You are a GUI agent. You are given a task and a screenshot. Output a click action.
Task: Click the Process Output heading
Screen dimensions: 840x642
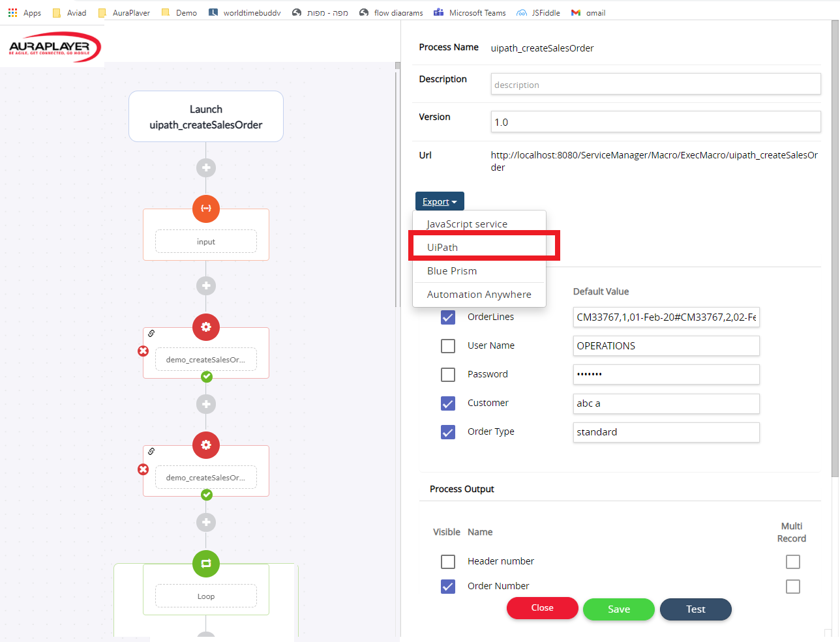[x=462, y=489]
